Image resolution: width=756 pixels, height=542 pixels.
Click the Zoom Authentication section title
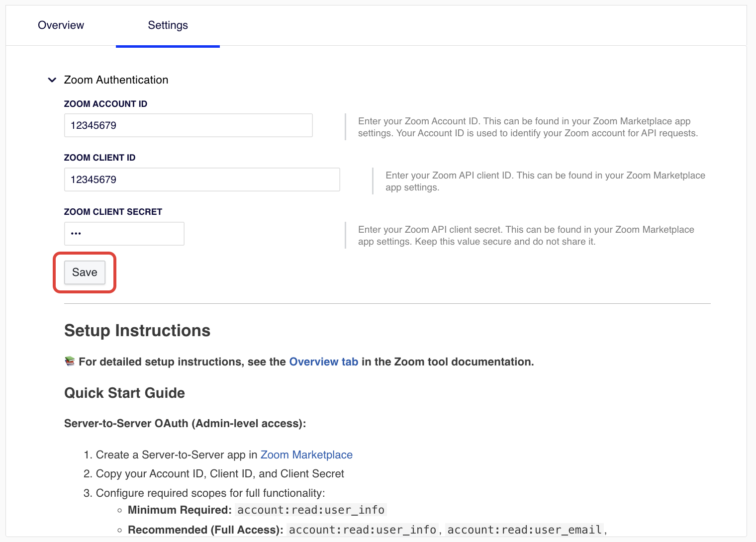pyautogui.click(x=116, y=80)
